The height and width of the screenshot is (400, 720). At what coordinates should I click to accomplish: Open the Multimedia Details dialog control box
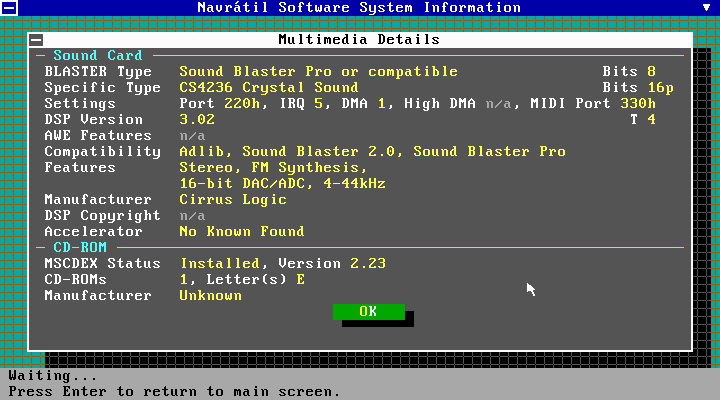(x=37, y=40)
